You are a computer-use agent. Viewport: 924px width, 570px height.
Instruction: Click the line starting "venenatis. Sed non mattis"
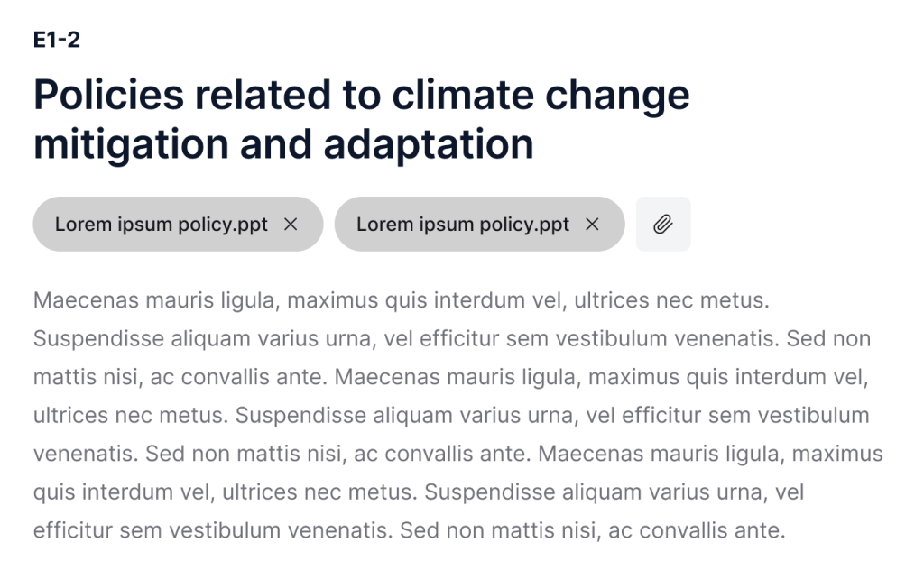pos(457,454)
